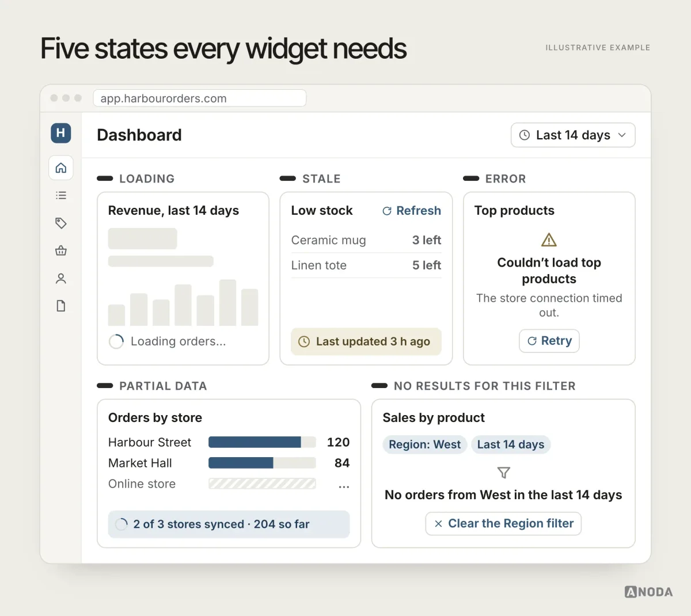Click the Retry button in Top products
This screenshot has width=691, height=616.
click(549, 341)
